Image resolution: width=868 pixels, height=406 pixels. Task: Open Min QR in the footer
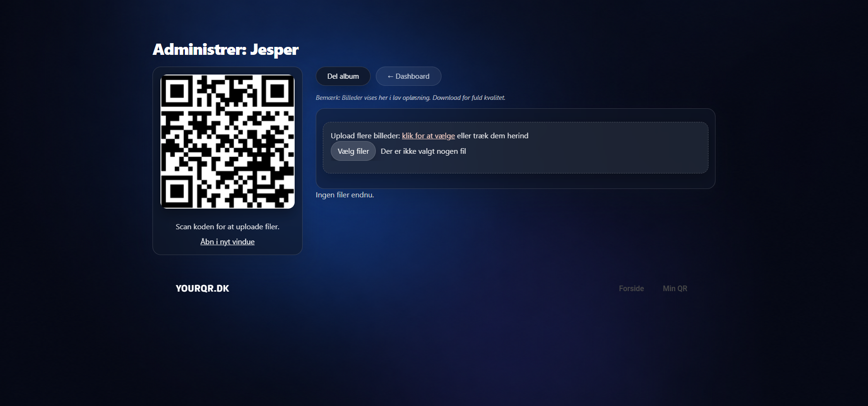(x=675, y=288)
